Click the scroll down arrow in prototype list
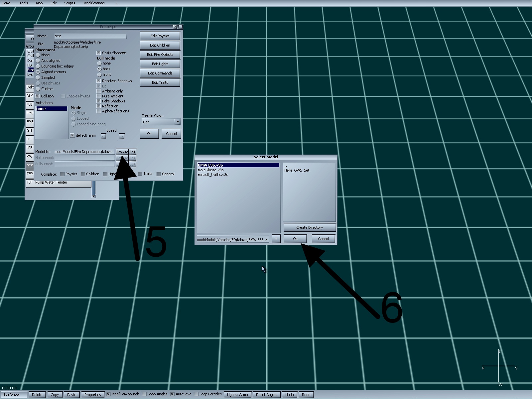Viewport: 532px width, 399px height. [94, 196]
